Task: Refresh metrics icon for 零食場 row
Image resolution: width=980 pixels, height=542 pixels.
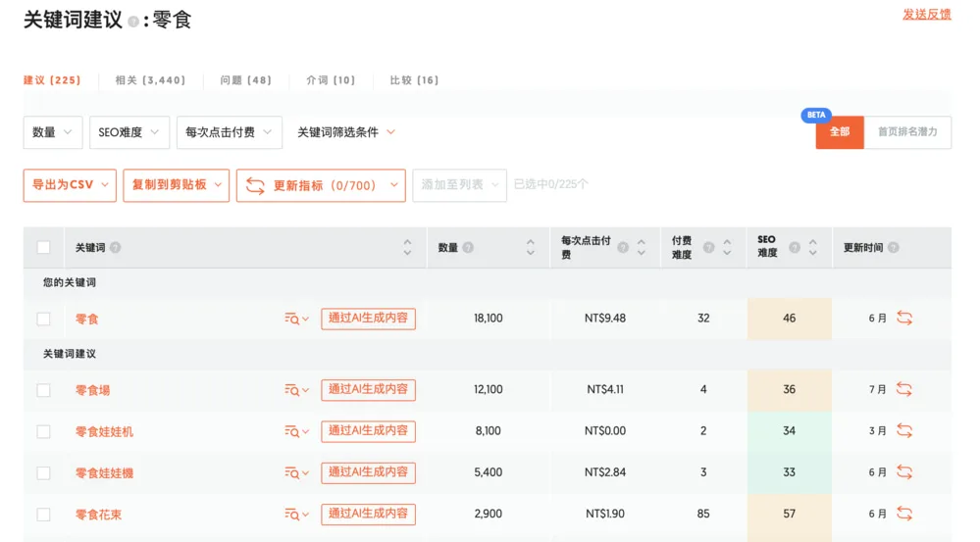Action: [x=904, y=389]
